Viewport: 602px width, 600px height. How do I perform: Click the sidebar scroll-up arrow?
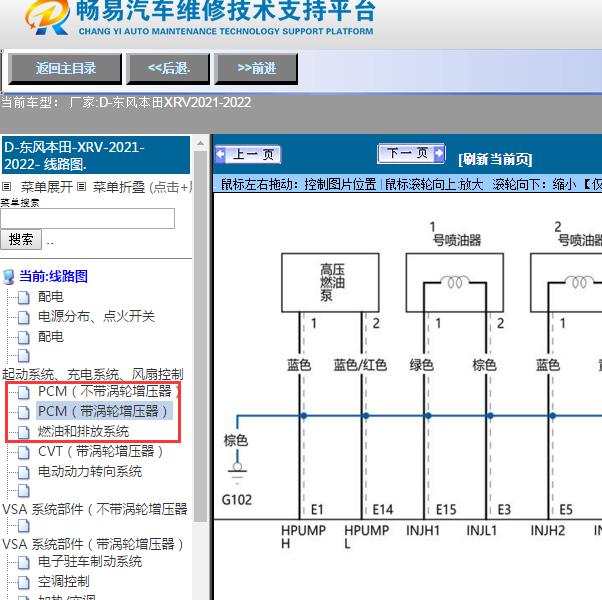pos(200,144)
